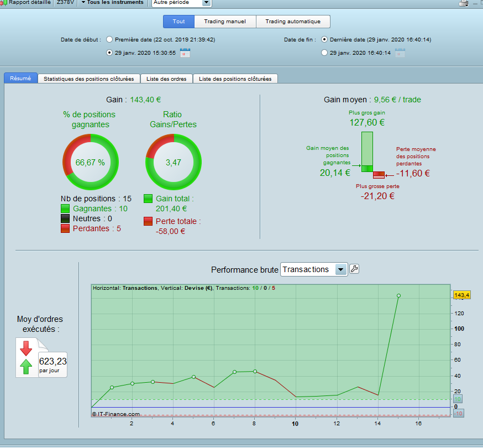The image size is (483, 448).
Task: Click the Z378V account label
Action: click(x=65, y=2)
